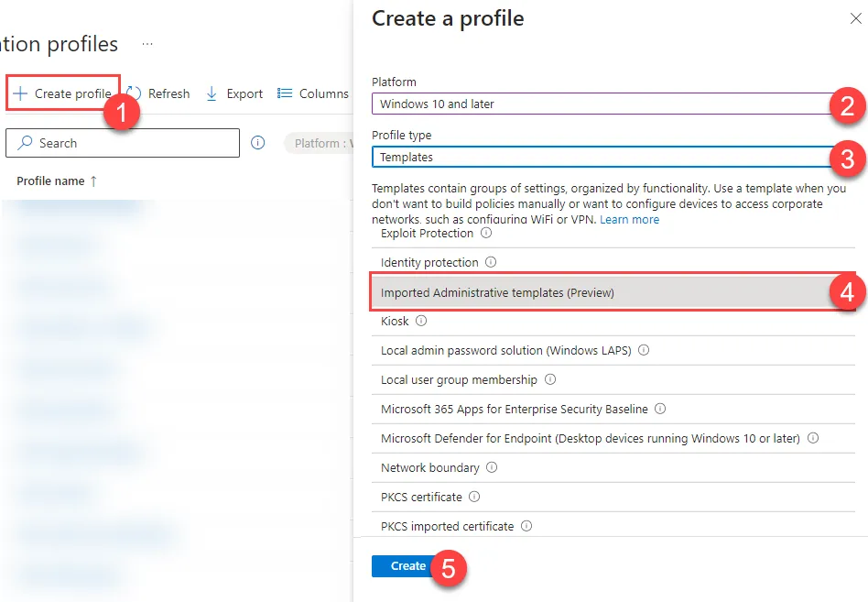This screenshot has width=868, height=602.
Task: Click the sort arrow beside Profile name
Action: coord(93,181)
